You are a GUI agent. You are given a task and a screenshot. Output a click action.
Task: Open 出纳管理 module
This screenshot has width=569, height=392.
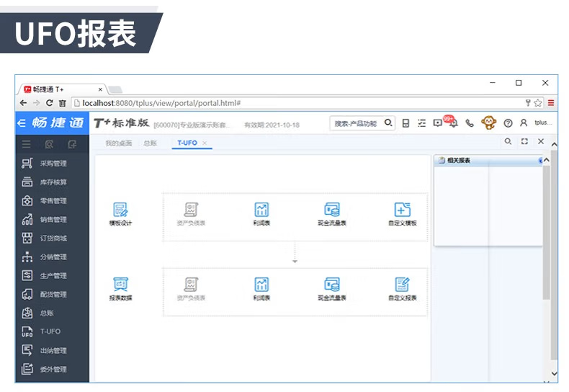coord(44,350)
